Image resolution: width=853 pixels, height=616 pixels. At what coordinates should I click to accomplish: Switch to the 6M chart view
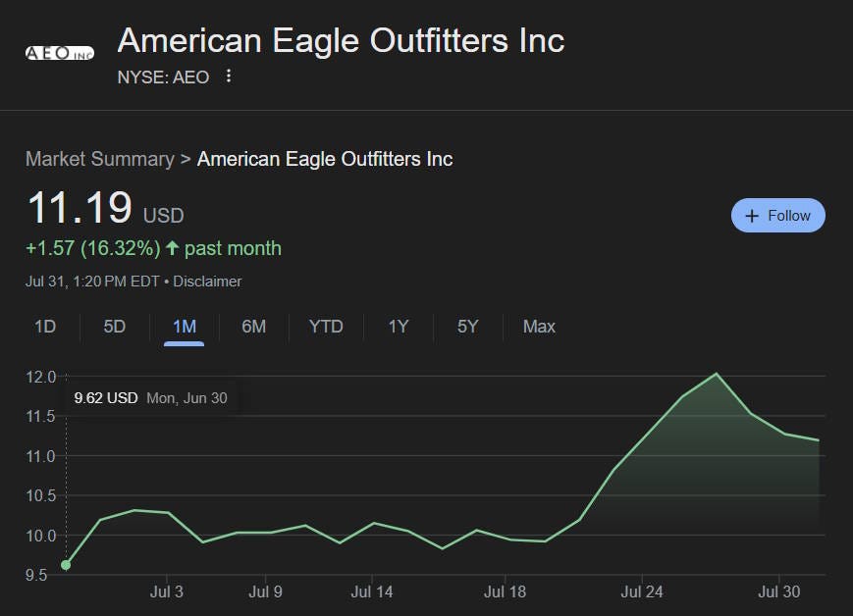point(253,327)
